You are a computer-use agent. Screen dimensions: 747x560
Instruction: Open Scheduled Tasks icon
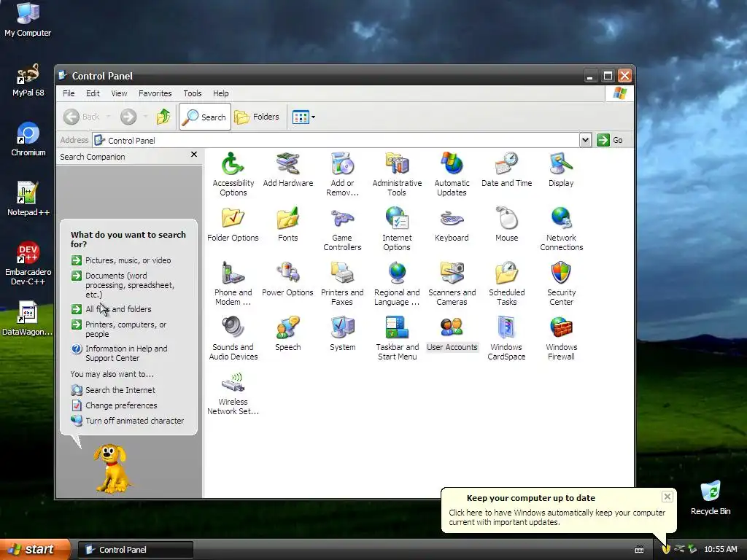(506, 284)
